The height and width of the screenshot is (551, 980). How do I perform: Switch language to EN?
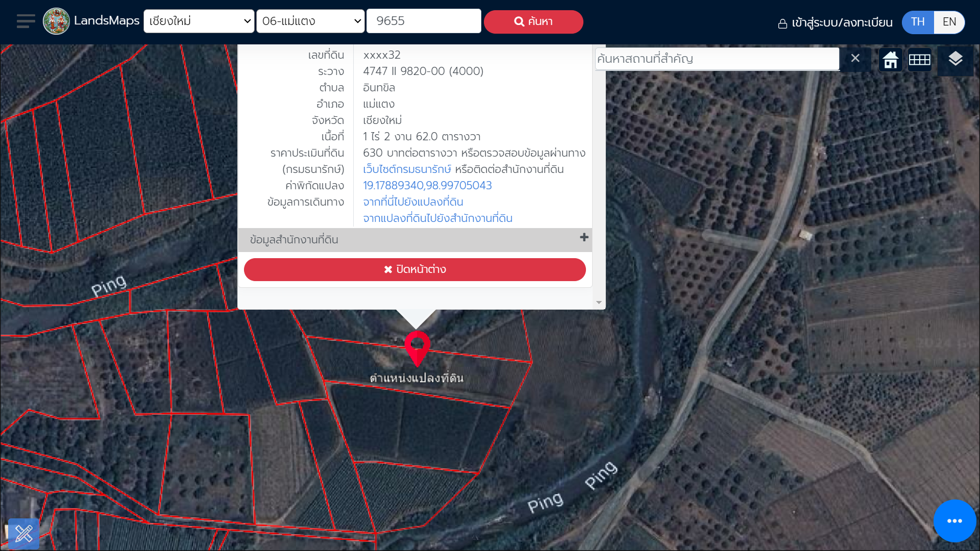point(949,22)
